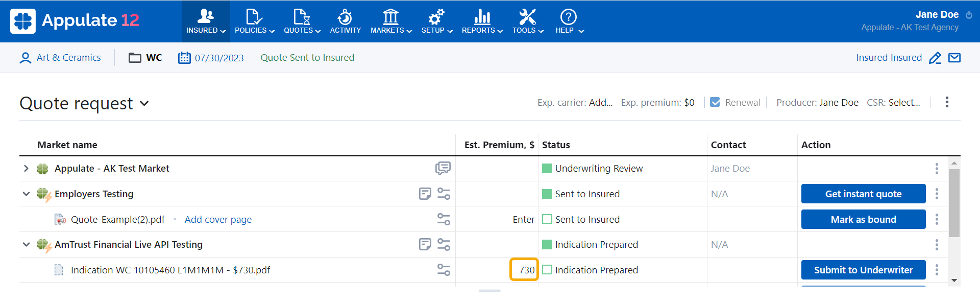Viewport: 980px width, 303px height.
Task: Uncheck the Renewal checkbox
Action: (715, 102)
